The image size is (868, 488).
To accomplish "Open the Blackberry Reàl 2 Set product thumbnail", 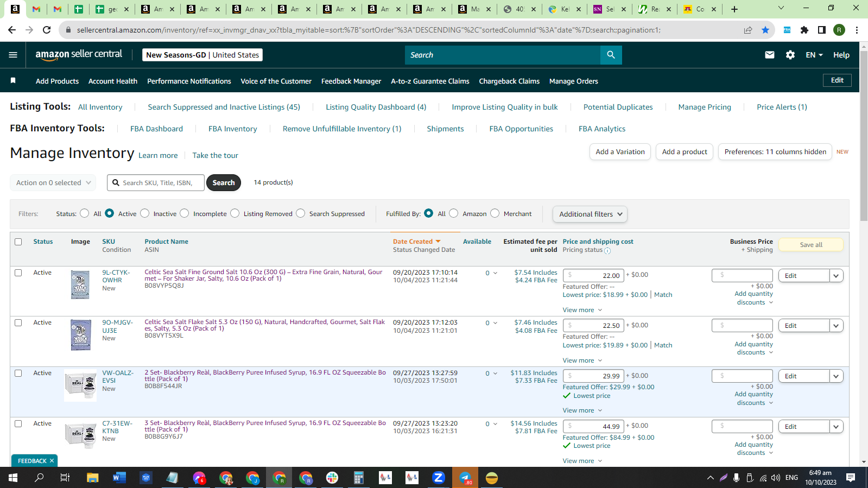I will (80, 385).
